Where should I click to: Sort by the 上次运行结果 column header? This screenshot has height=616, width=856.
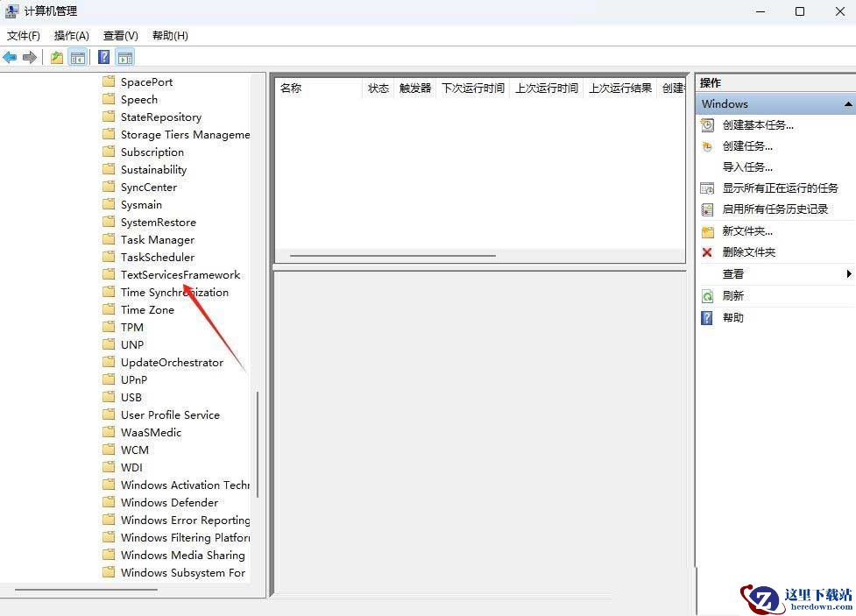pos(620,88)
